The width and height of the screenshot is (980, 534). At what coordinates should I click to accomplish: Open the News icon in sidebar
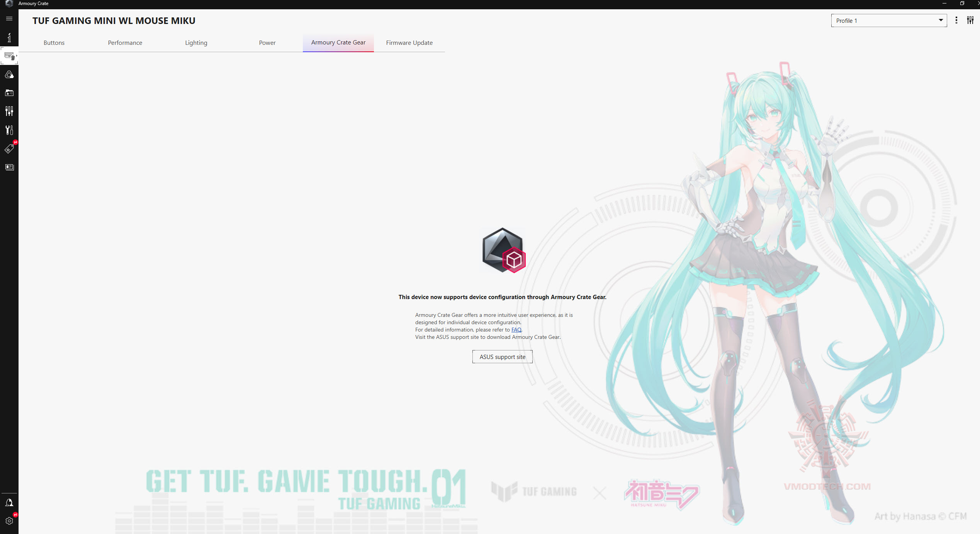(x=9, y=167)
